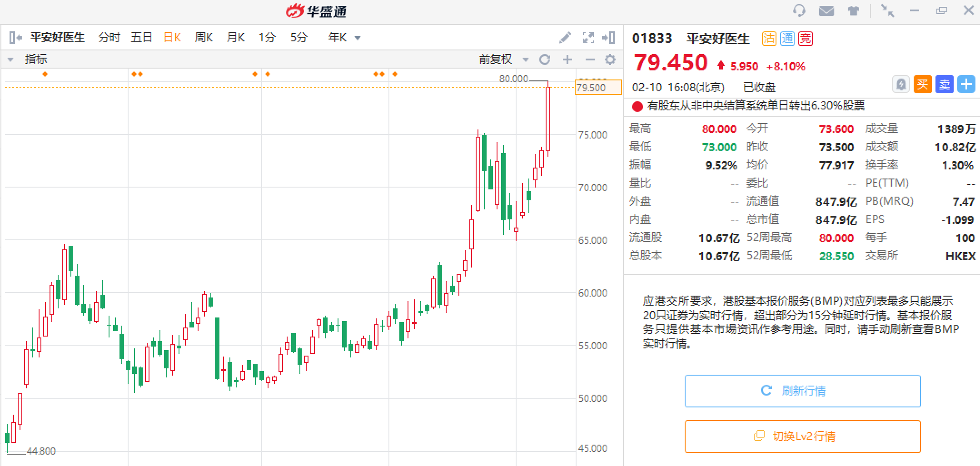Open chart settings gear
The width and height of the screenshot is (980, 466).
(610, 59)
